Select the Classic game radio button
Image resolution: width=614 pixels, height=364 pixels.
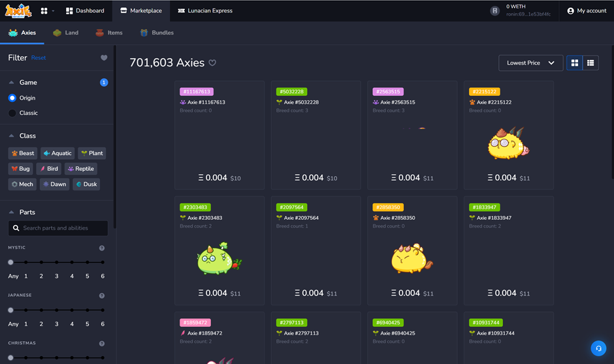[x=12, y=113]
